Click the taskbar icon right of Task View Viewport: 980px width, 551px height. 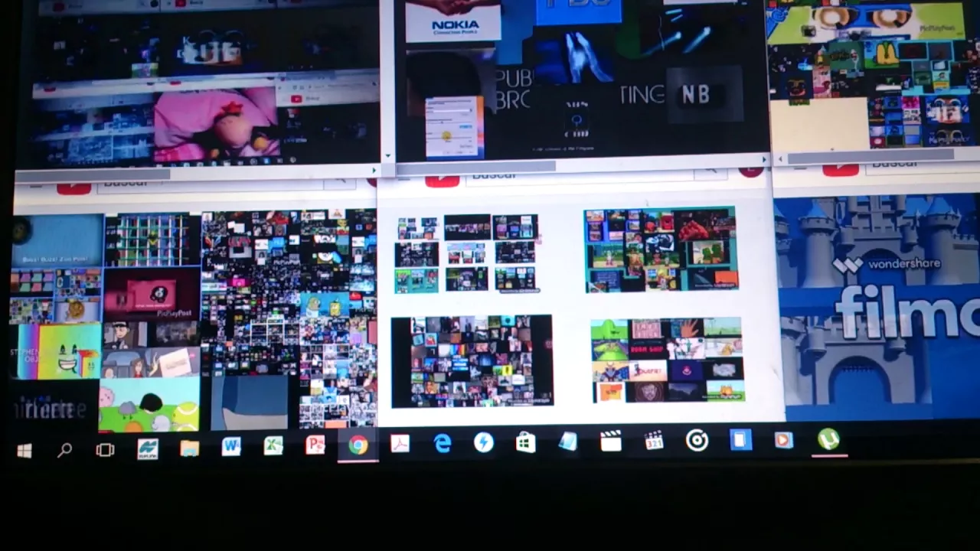coord(148,448)
